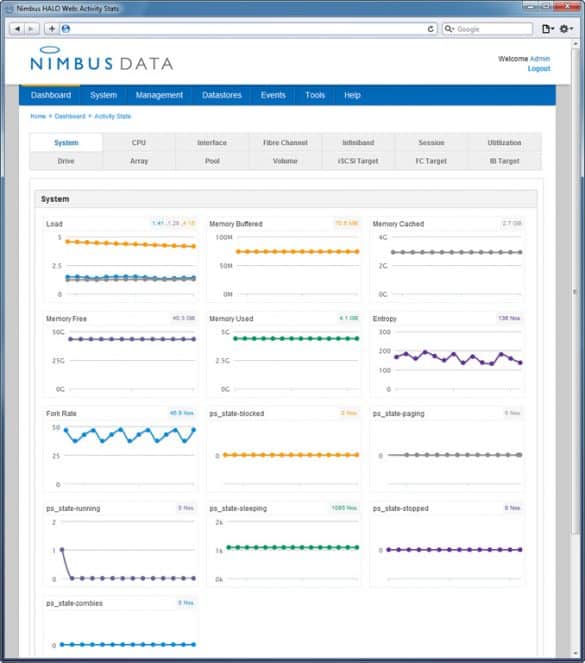Switch to the iSCSI Target tab
585x663 pixels.
pos(358,161)
